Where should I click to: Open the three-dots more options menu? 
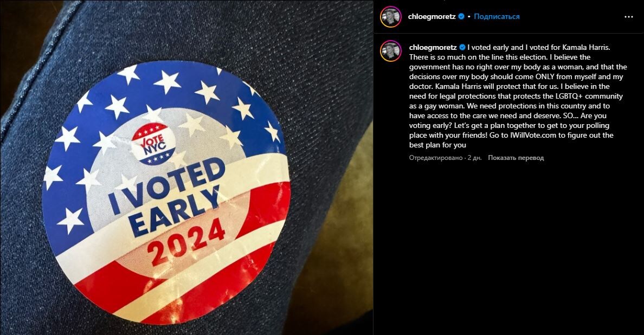click(x=628, y=17)
